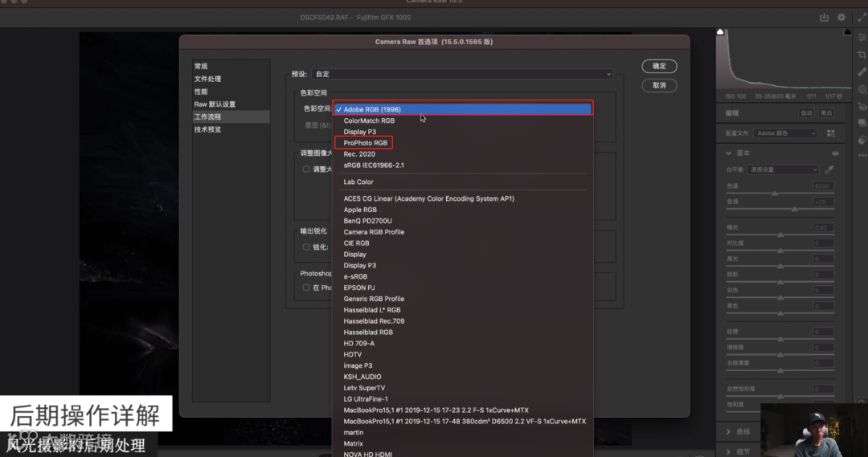Select the Edit sliders tool icon

click(862, 38)
